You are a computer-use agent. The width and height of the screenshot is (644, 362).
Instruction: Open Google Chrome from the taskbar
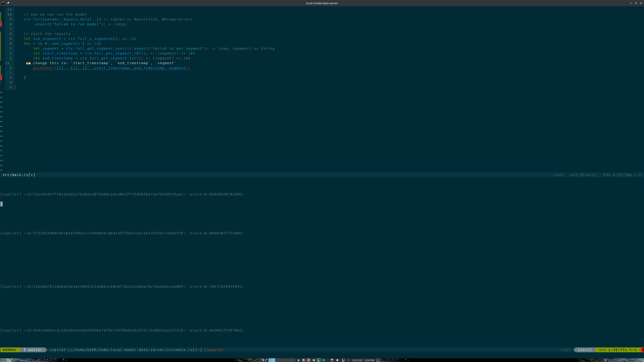pos(314,360)
